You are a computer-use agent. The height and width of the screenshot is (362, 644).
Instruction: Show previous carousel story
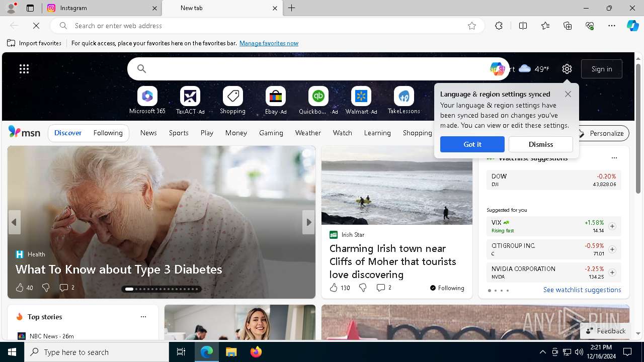tap(14, 222)
